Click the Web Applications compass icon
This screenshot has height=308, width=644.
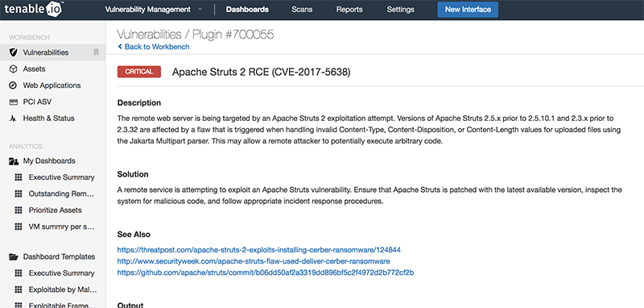pyautogui.click(x=14, y=85)
